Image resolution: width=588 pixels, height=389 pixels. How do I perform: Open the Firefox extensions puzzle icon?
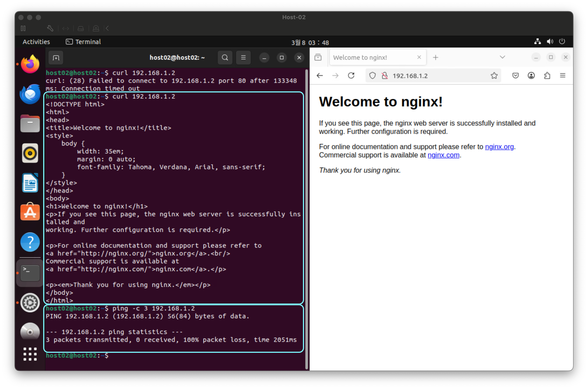[x=547, y=75]
